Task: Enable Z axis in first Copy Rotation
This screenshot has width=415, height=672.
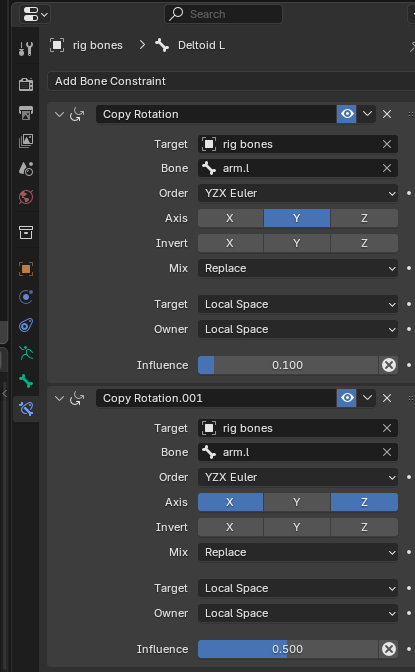Action: tap(364, 218)
